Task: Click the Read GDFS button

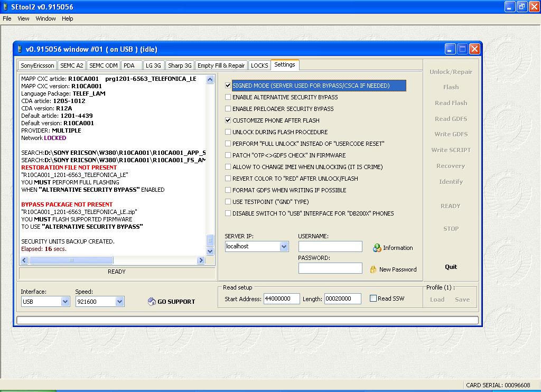Action: (x=451, y=119)
